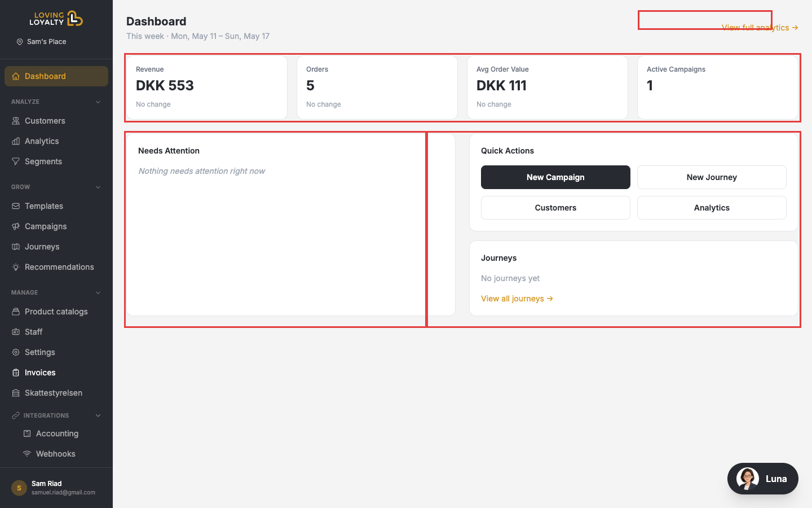Click the Staff badge icon
Screen dimensions: 812x508
(16, 332)
